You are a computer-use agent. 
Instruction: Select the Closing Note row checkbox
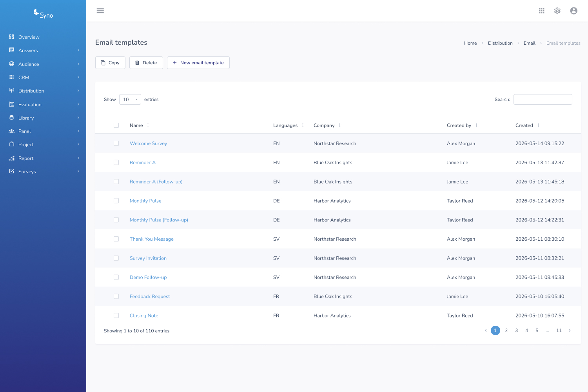click(116, 316)
